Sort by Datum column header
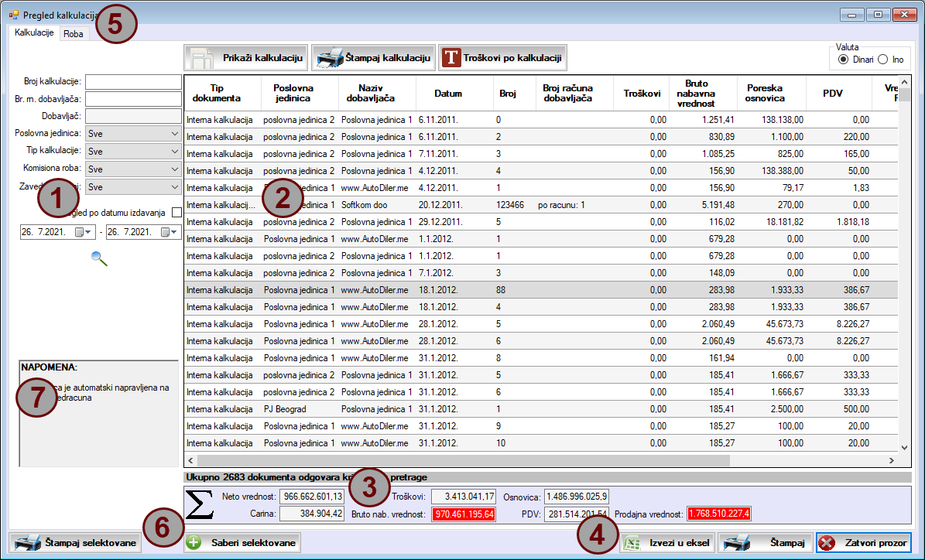The image size is (925, 560). pos(454,93)
